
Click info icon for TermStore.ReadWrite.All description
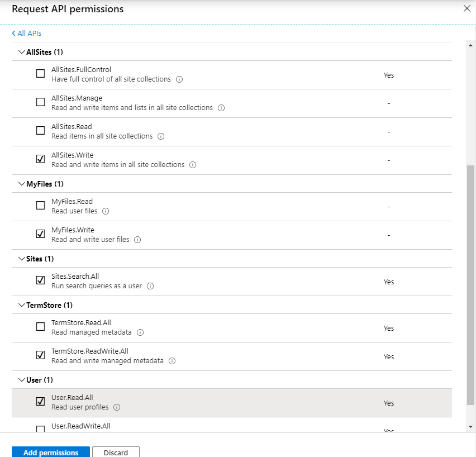(x=172, y=361)
